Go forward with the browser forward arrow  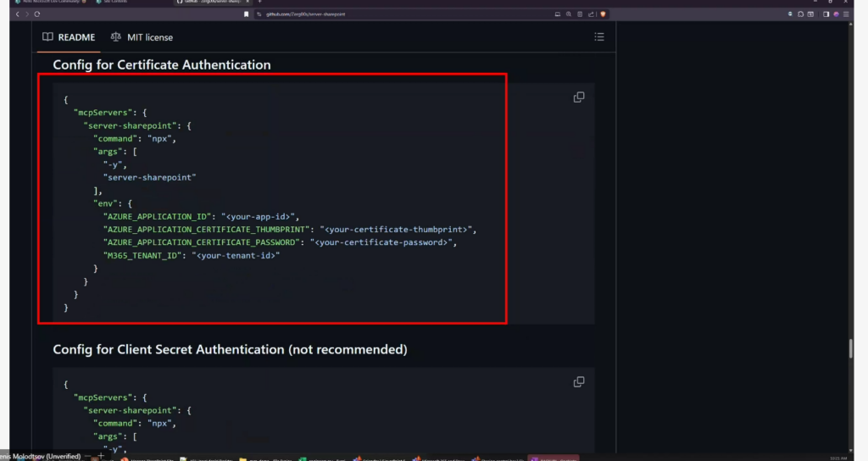click(x=26, y=14)
